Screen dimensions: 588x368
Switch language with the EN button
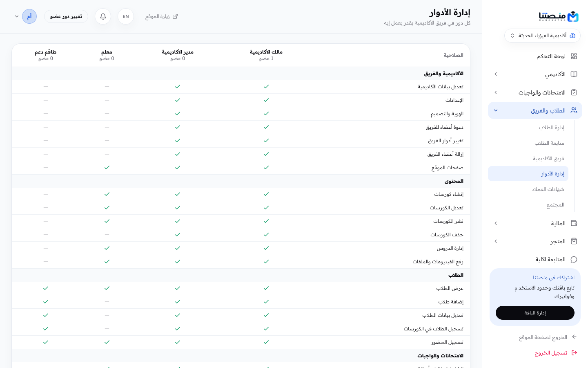pos(126,16)
